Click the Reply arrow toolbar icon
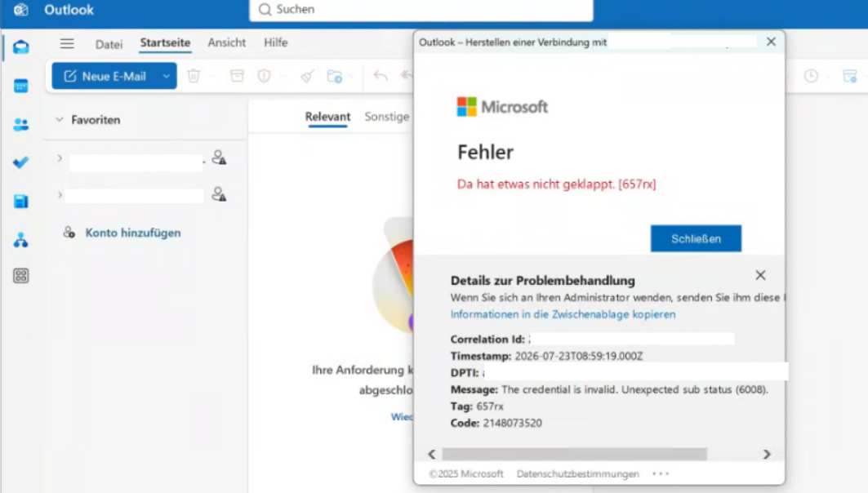 [x=381, y=75]
